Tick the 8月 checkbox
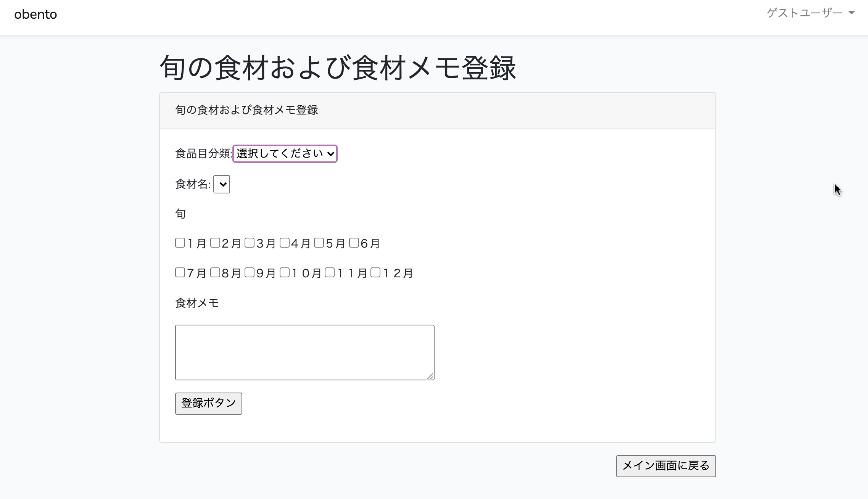868x499 pixels. (x=215, y=272)
